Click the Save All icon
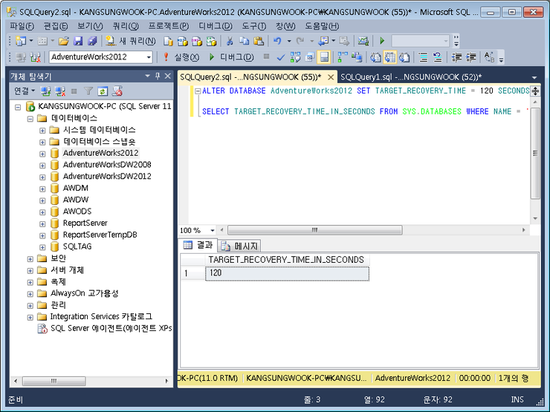This screenshot has width=550, height=412. [x=92, y=41]
